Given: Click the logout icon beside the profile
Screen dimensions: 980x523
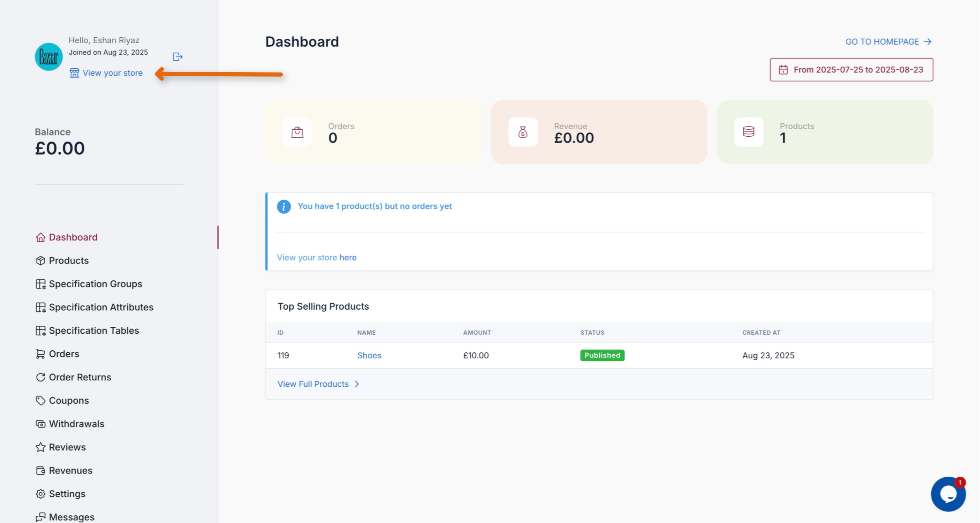Looking at the screenshot, I should [x=178, y=57].
